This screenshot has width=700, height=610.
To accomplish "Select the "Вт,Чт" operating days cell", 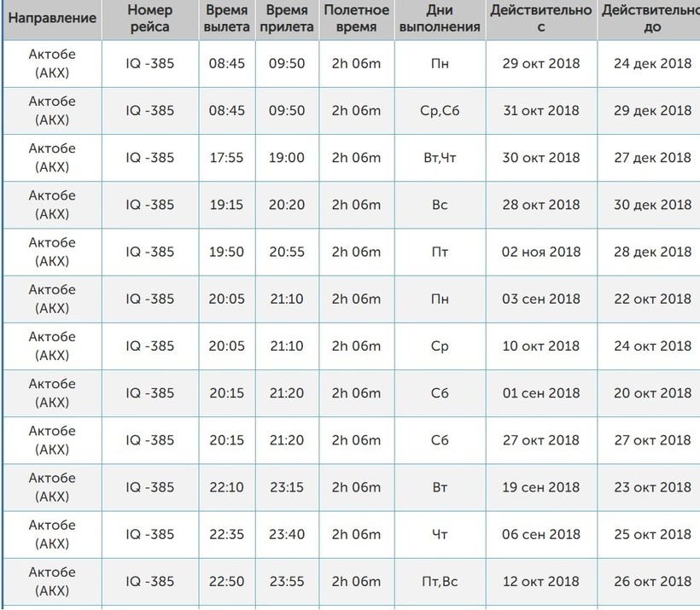I will point(440,158).
